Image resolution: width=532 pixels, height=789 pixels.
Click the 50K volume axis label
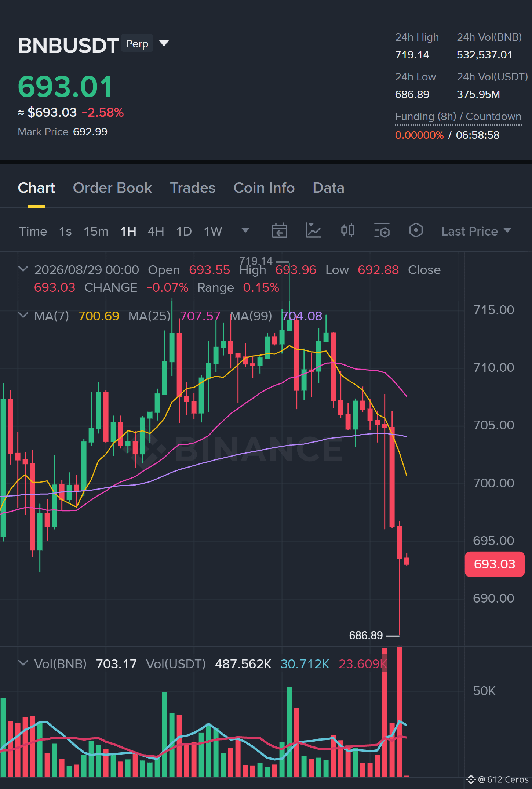(x=484, y=691)
